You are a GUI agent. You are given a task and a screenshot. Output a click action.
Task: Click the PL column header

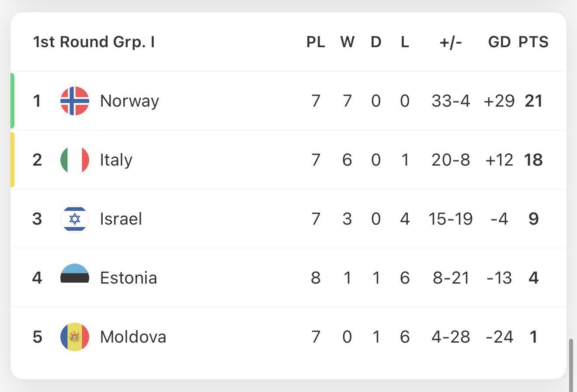(x=316, y=42)
